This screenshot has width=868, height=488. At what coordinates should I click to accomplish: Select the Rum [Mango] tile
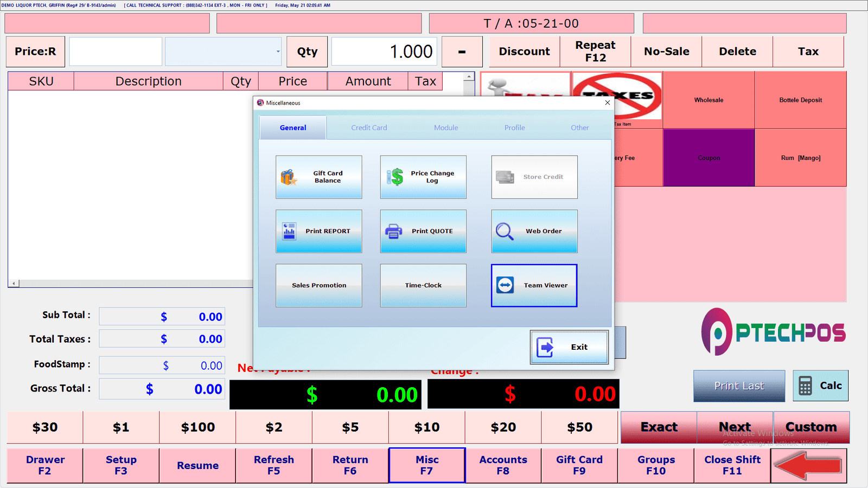point(801,158)
